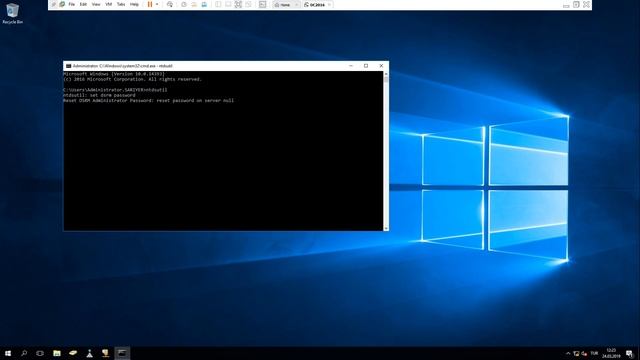Close the Administrator cmd.exe ntdsutil window
The width and height of the screenshot is (640, 360).
click(x=381, y=66)
